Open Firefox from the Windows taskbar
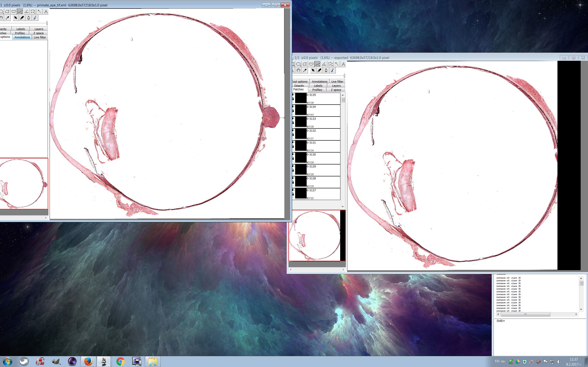Viewport: 588px width, 367px height. point(88,361)
